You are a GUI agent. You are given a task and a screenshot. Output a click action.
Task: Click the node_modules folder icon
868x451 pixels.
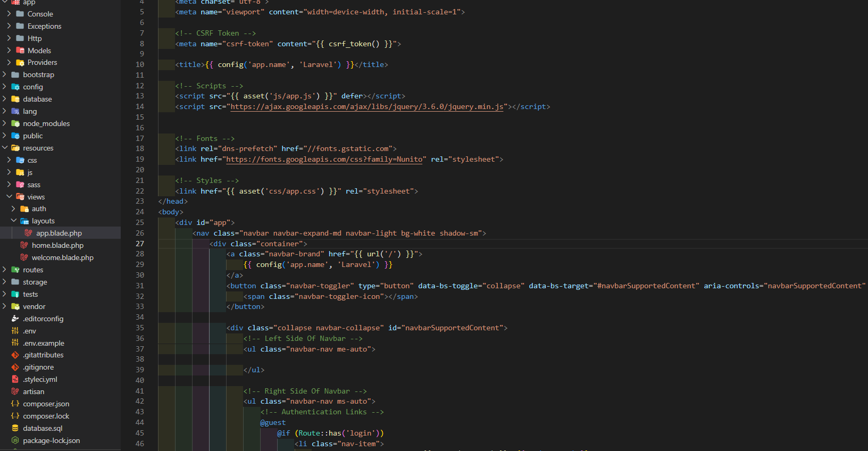(15, 123)
